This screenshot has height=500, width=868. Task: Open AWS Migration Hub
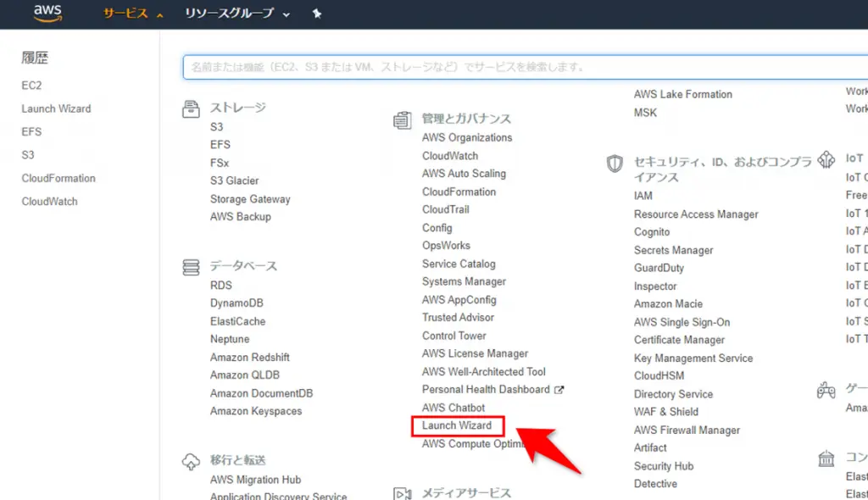click(255, 480)
